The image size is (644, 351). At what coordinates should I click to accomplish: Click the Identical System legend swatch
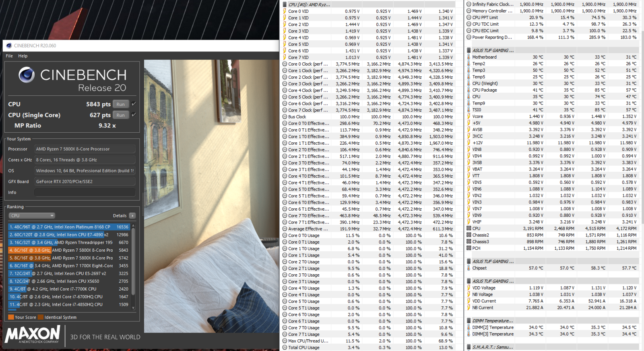(41, 317)
